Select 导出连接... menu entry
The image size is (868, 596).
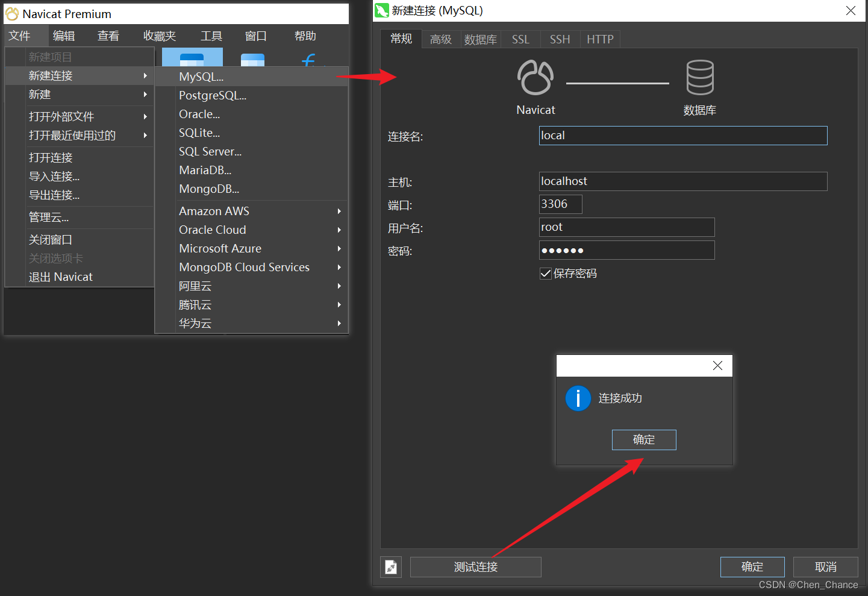coord(80,195)
